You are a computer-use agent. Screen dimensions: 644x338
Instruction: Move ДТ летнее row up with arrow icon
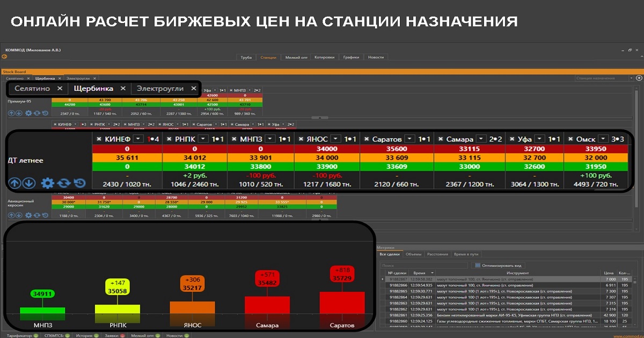14,183
